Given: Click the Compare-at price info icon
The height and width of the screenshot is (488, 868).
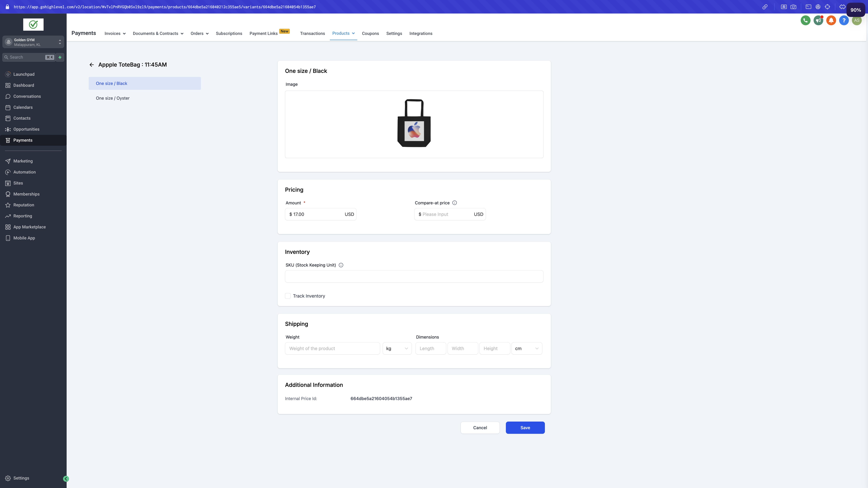Looking at the screenshot, I should pyautogui.click(x=455, y=203).
